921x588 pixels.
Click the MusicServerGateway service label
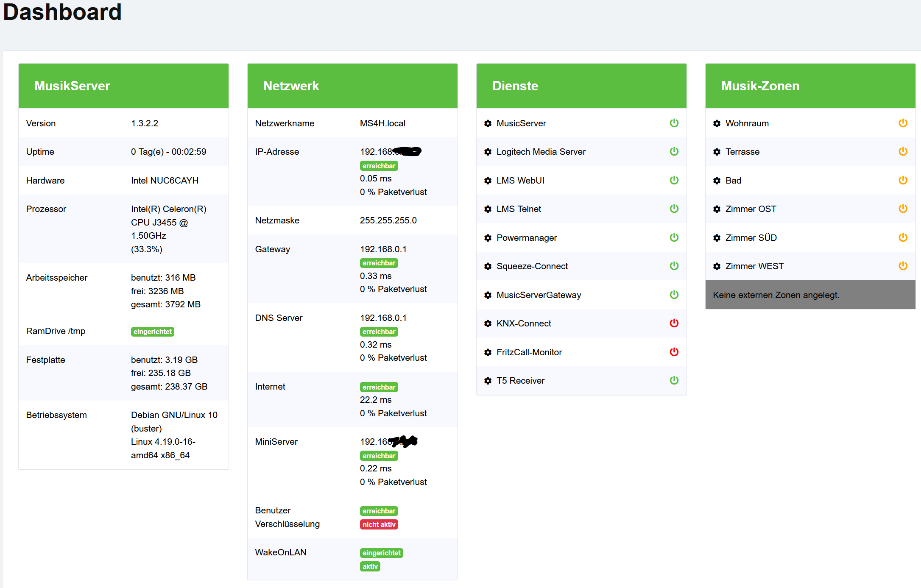(539, 295)
